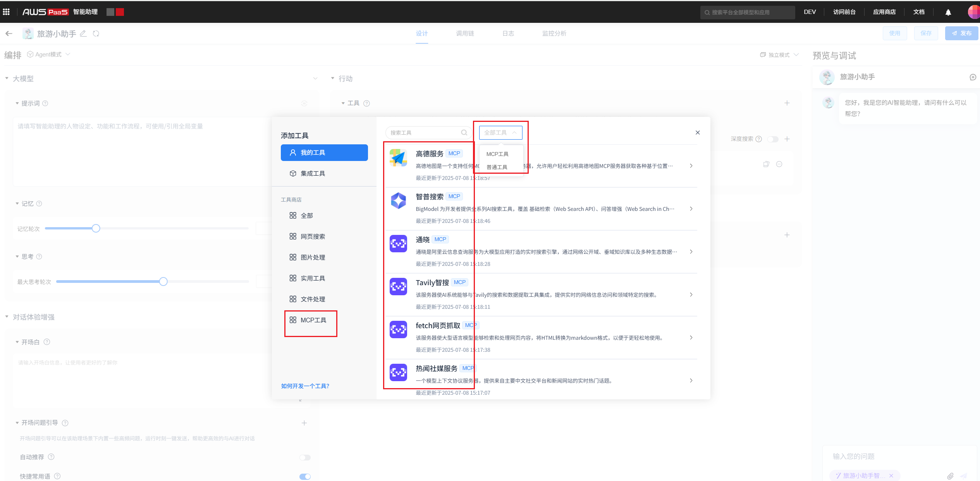
Task: Click the help icon next to 深度搜索
Action: point(759,139)
